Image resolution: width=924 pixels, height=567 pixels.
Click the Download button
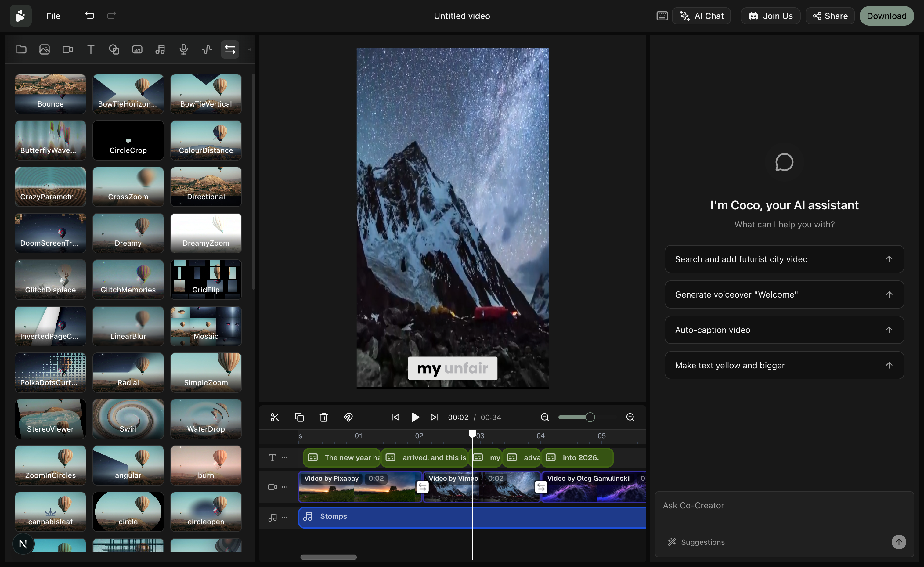(886, 16)
